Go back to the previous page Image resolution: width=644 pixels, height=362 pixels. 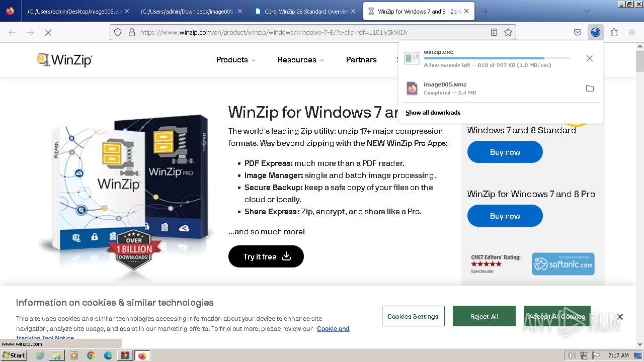coord(12,32)
